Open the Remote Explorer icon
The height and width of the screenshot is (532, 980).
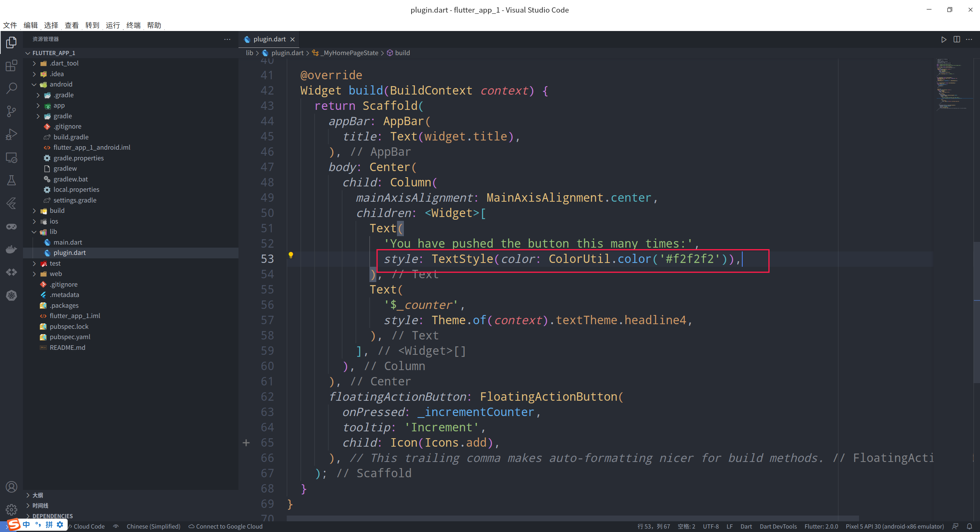(x=11, y=157)
